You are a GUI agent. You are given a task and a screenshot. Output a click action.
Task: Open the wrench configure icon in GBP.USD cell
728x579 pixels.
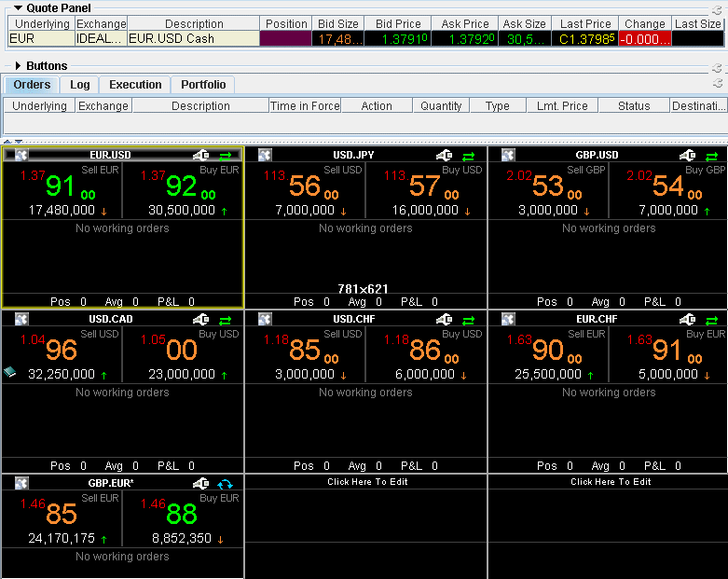coord(688,155)
